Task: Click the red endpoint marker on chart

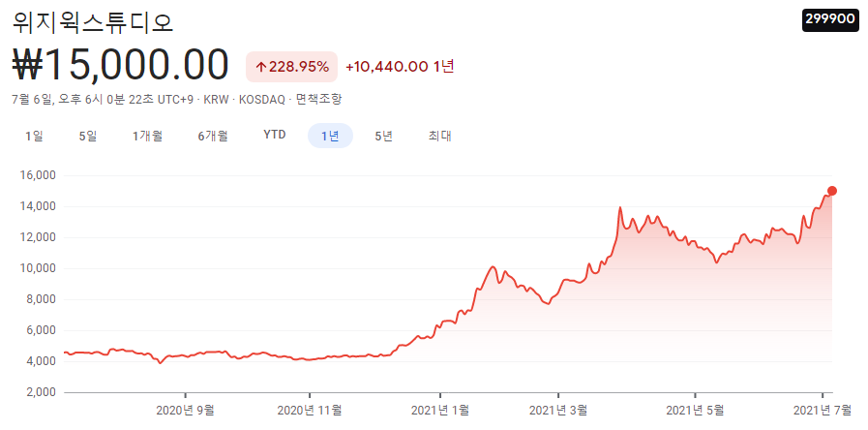Action: point(831,191)
